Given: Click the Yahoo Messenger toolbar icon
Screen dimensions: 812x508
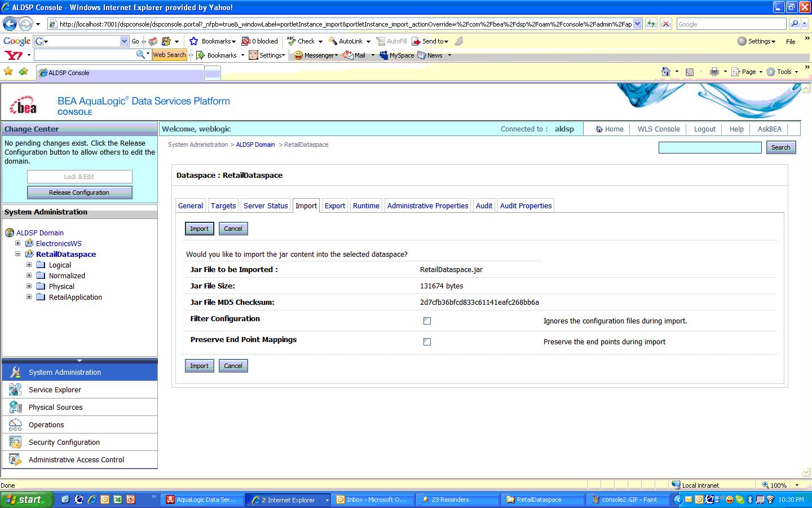Looking at the screenshot, I should pos(298,55).
